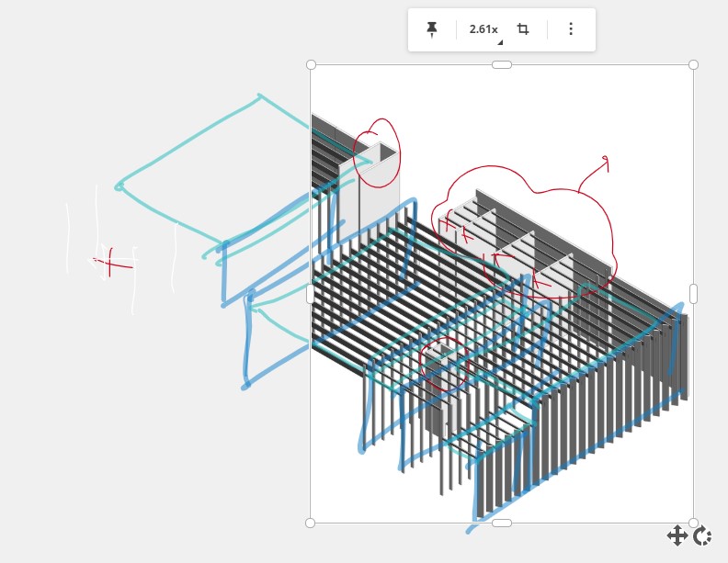The width and height of the screenshot is (728, 563).
Task: Select the top-right corner resize handle
Action: [693, 64]
